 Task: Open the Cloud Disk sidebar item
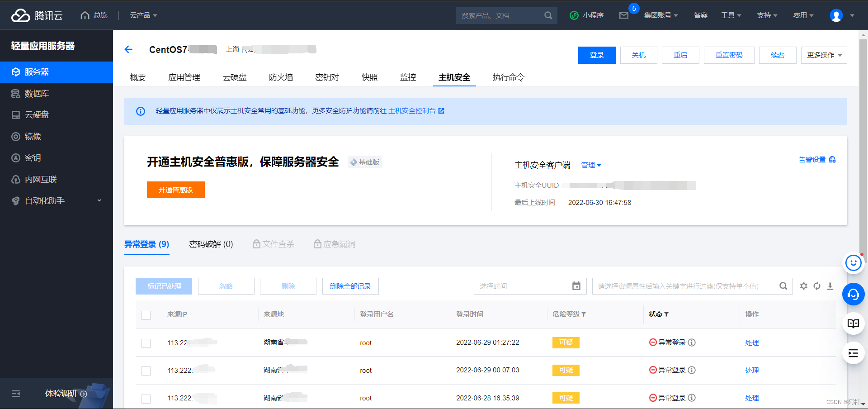pos(57,115)
